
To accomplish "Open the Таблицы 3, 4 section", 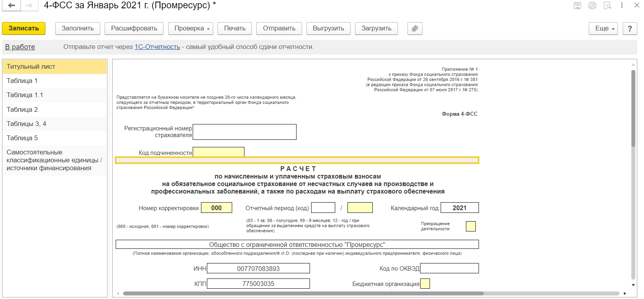I will click(54, 124).
